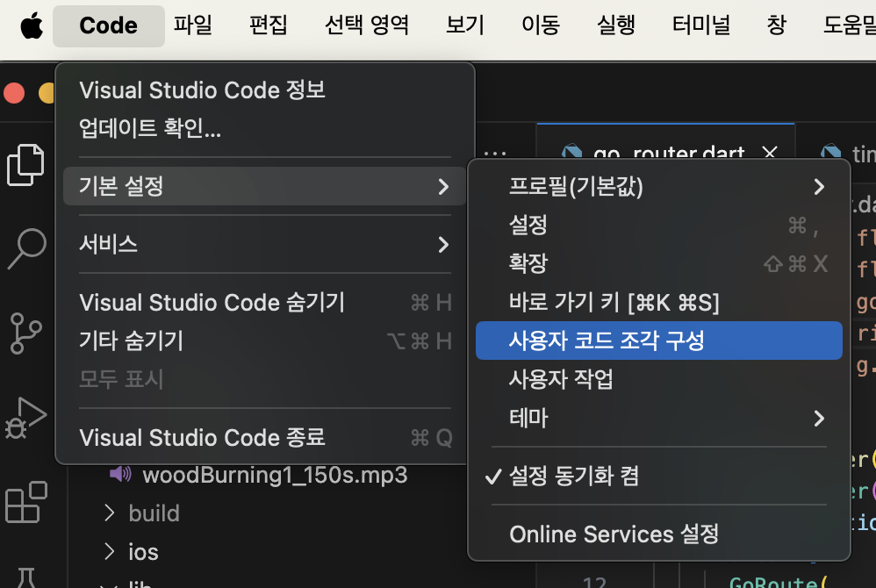The width and height of the screenshot is (876, 588).
Task: Open the 이동 menu
Action: click(541, 25)
